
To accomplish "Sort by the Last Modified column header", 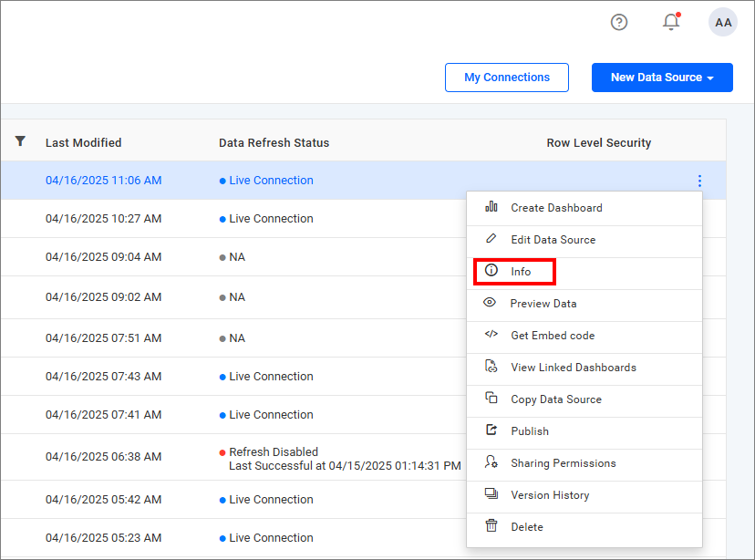I will point(82,142).
